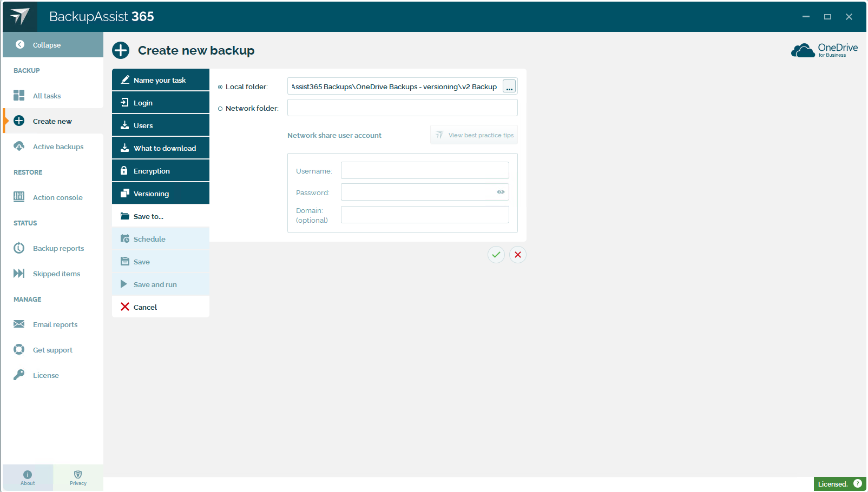The image size is (868, 492).
Task: Click the Cancel wizard button label
Action: click(x=145, y=307)
